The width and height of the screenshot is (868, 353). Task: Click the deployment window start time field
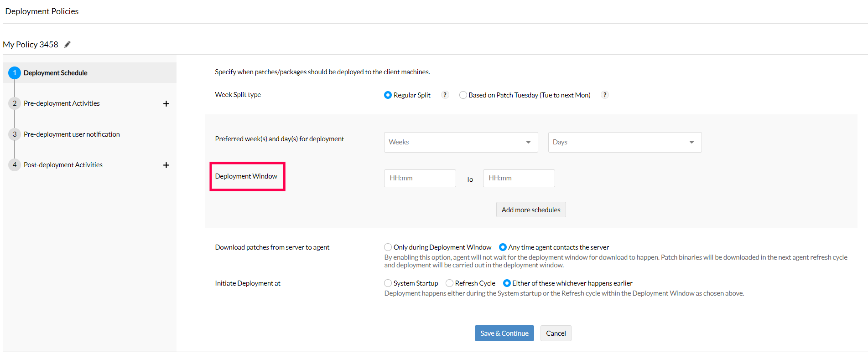pyautogui.click(x=420, y=179)
